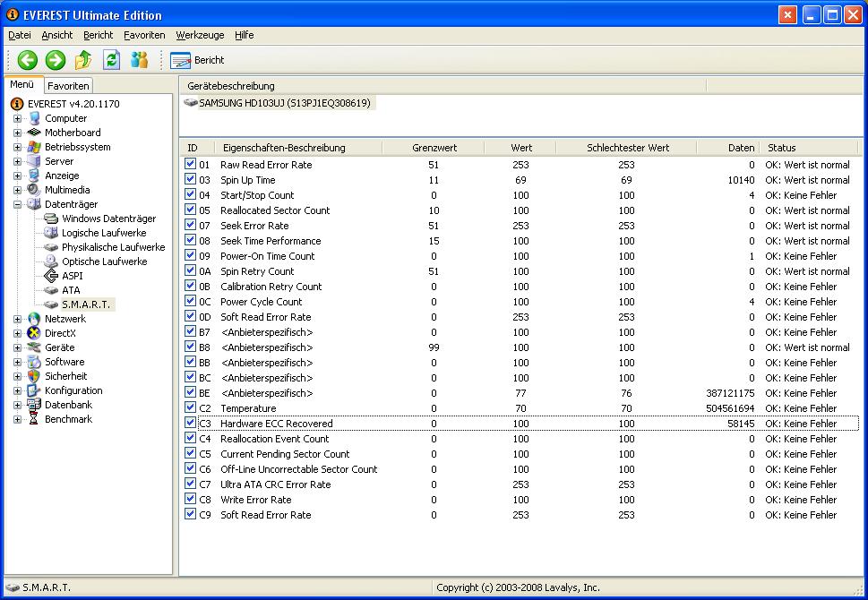
Task: Expand the Software tree node
Action: [18, 362]
